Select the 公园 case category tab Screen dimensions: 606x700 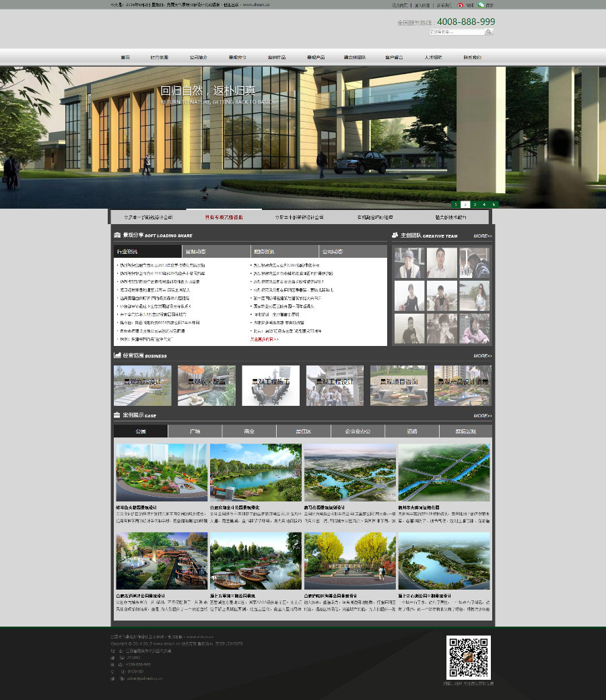tap(141, 431)
